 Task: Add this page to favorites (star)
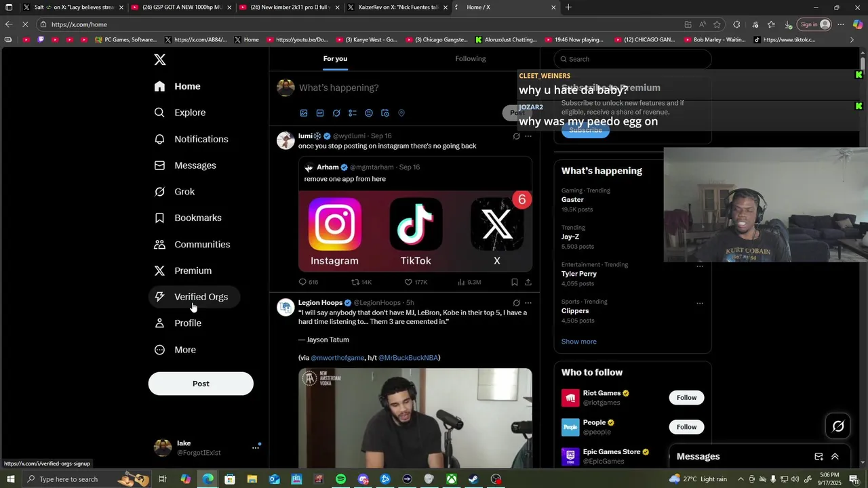[717, 24]
